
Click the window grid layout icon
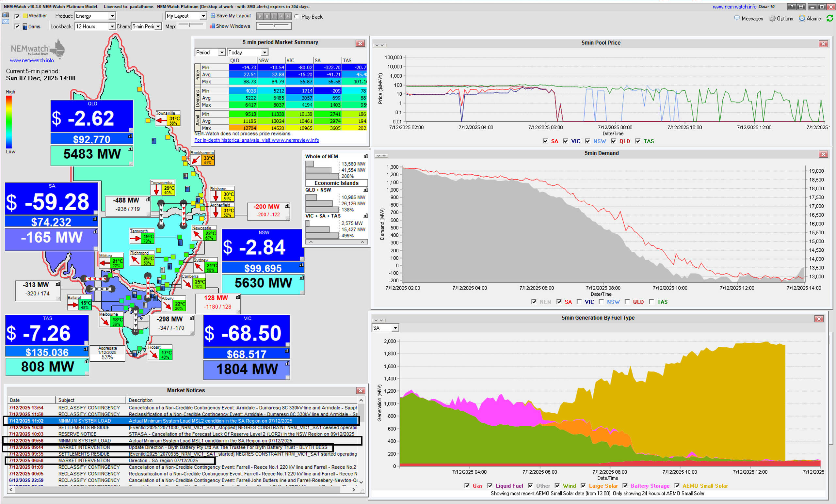pyautogui.click(x=801, y=7)
